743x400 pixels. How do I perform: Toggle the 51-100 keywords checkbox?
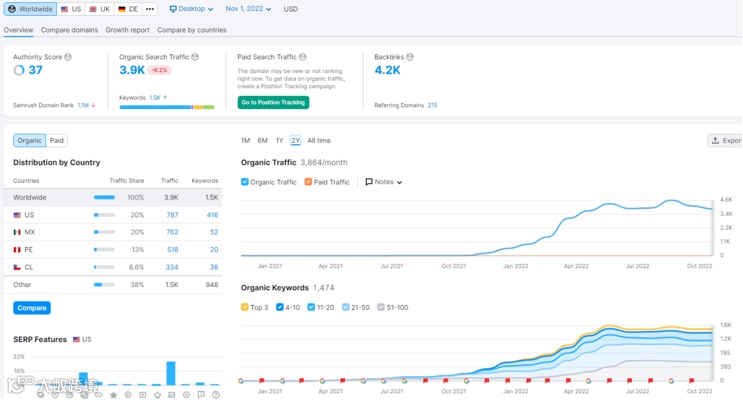tap(381, 307)
